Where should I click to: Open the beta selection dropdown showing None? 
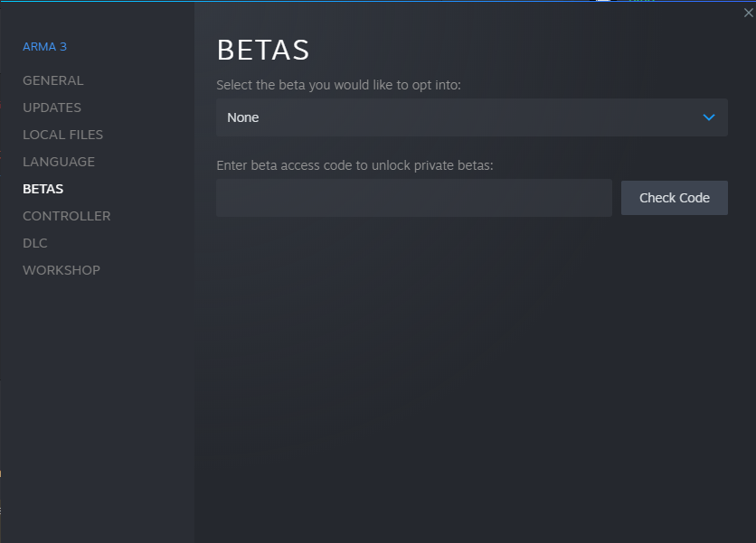(471, 117)
